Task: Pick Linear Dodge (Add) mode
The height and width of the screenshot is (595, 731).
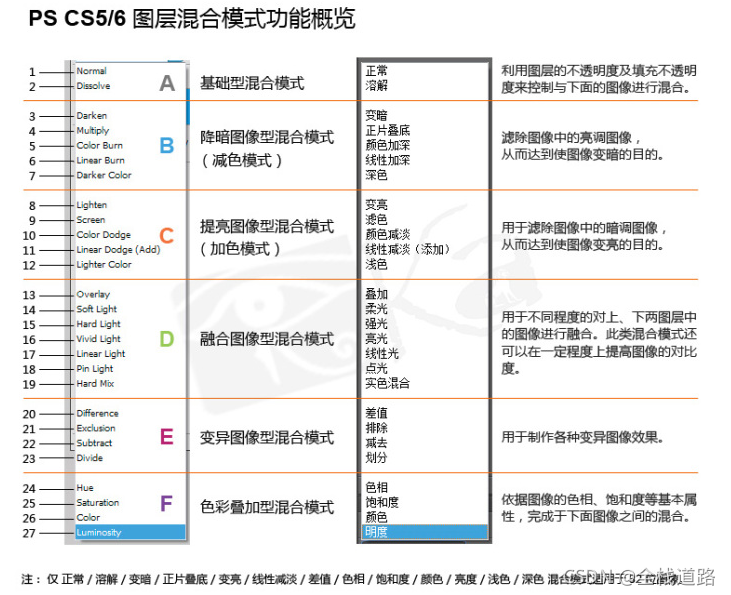Action: coord(118,250)
